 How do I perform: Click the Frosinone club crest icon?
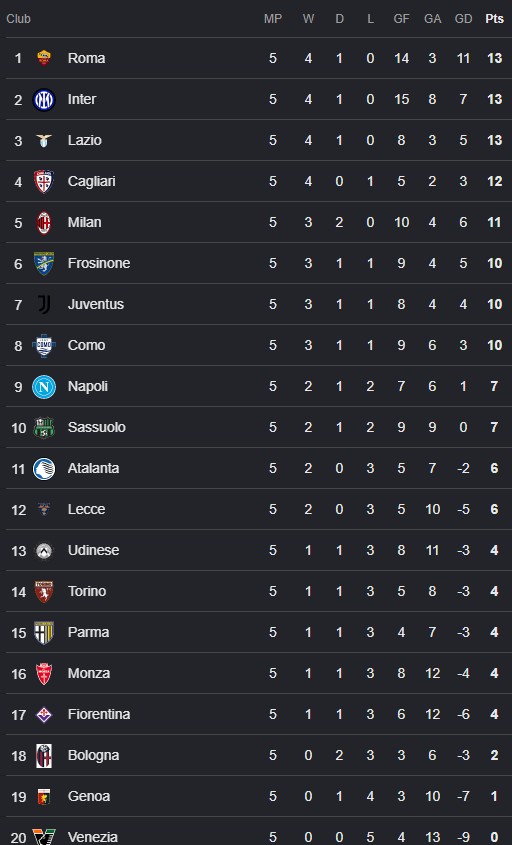(x=44, y=264)
